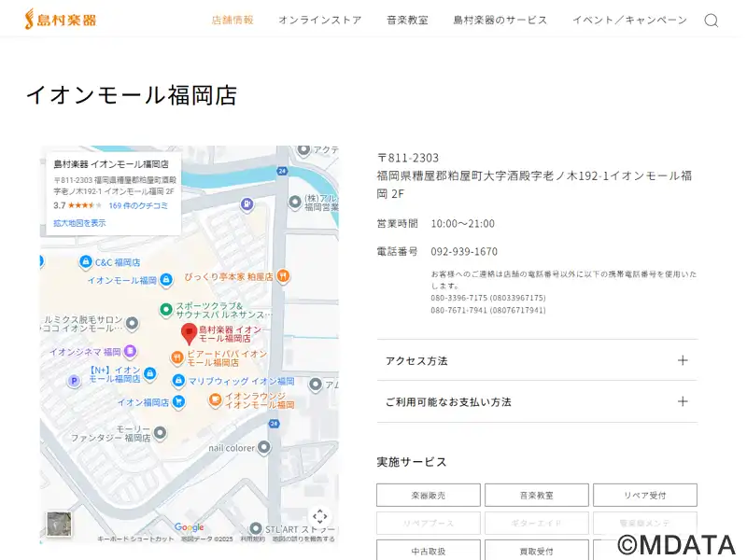Open the 169 件のクチコミ reviews link
747x560 pixels.
coord(138,205)
